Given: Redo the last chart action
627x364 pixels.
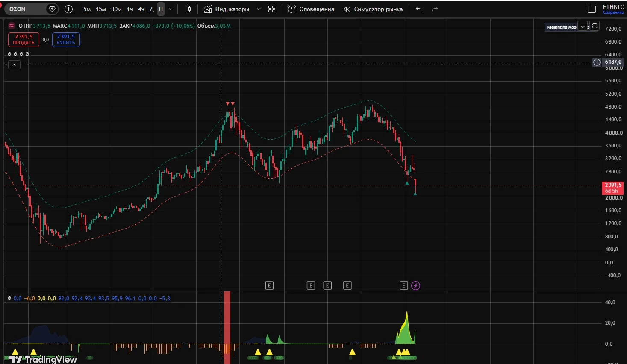Looking at the screenshot, I should point(435,9).
